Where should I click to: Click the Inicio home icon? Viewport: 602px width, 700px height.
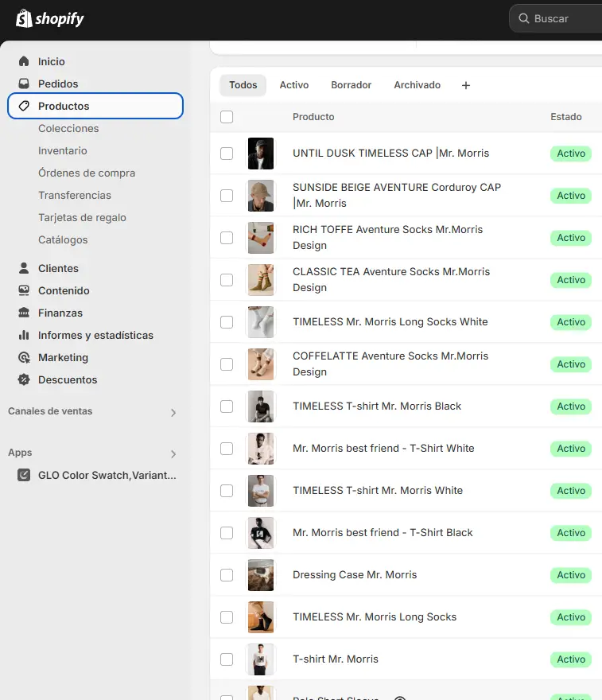click(24, 61)
